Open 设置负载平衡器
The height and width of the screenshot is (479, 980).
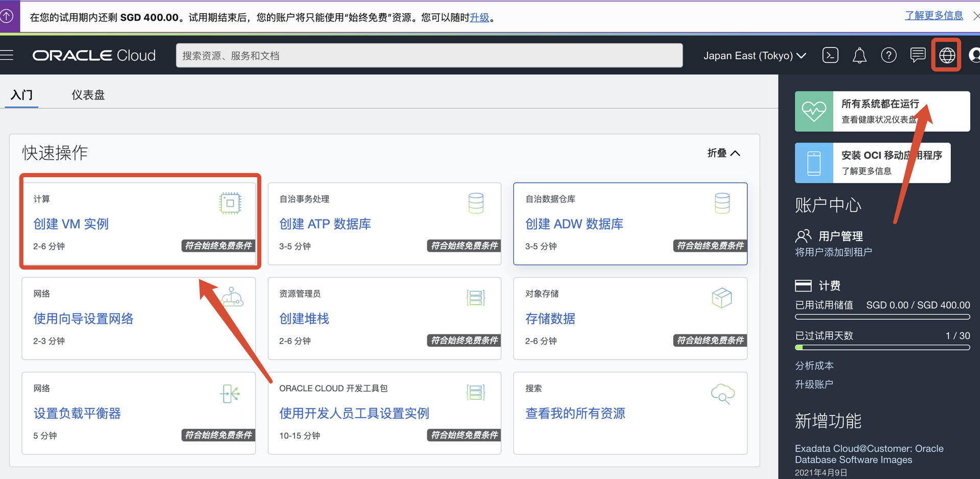coord(77,413)
